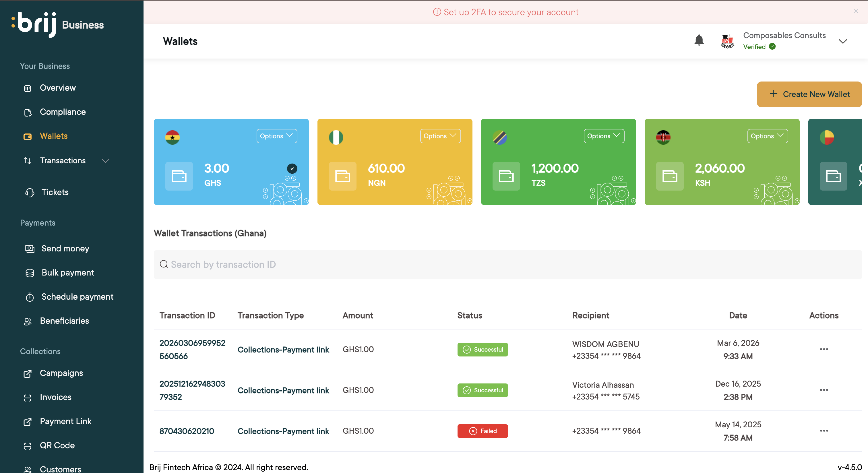Select the yellow NGN wallet card
This screenshot has width=868, height=473.
point(394,162)
